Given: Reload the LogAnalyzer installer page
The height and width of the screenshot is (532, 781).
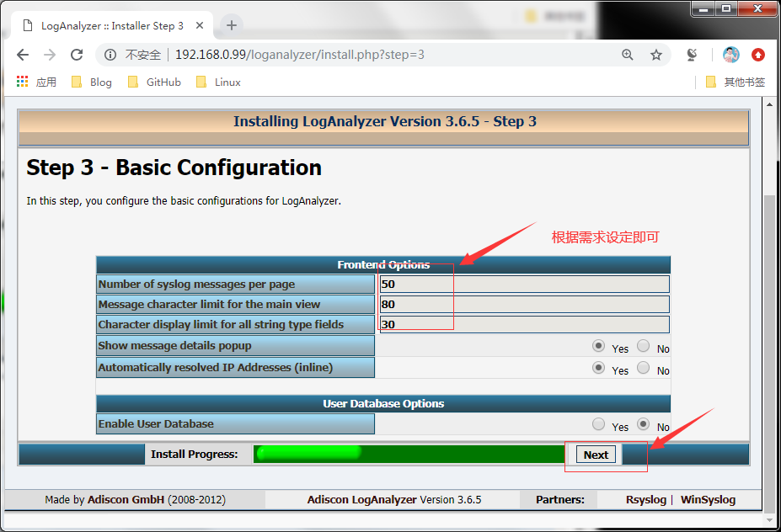Looking at the screenshot, I should pyautogui.click(x=77, y=55).
